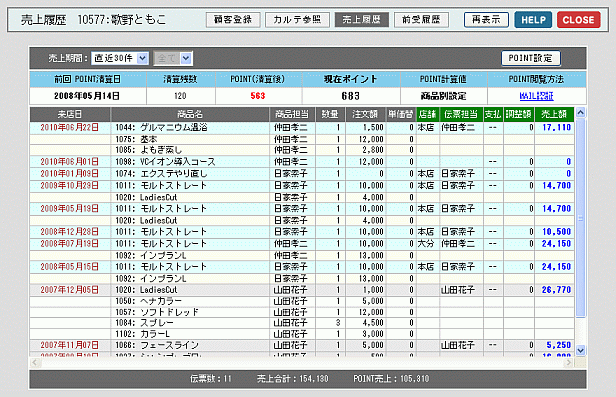Select the date 2010年06月01日
Image resolution: width=616 pixels, height=397 pixels.
point(70,161)
